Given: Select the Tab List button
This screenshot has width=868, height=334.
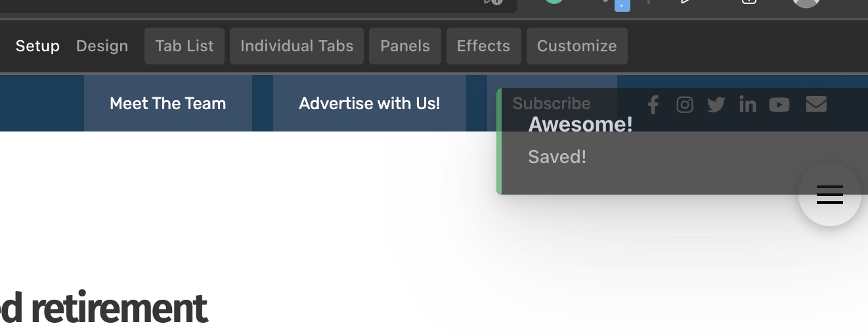Looking at the screenshot, I should click(x=184, y=46).
